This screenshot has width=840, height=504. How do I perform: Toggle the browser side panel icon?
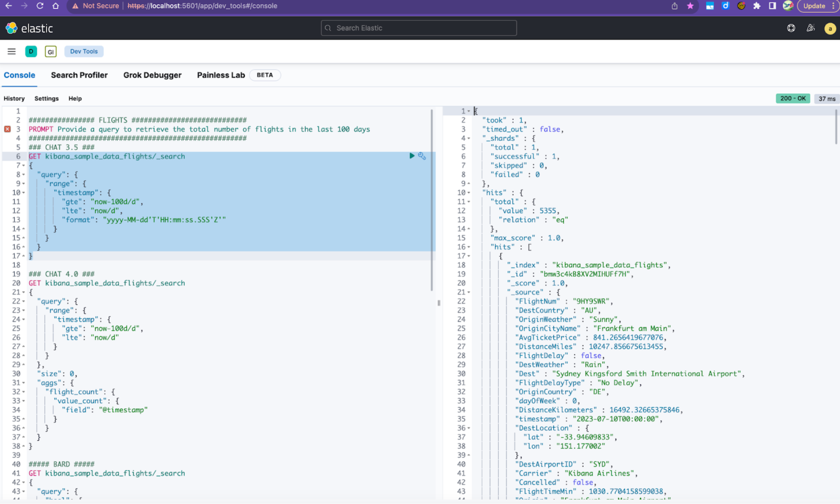(772, 6)
